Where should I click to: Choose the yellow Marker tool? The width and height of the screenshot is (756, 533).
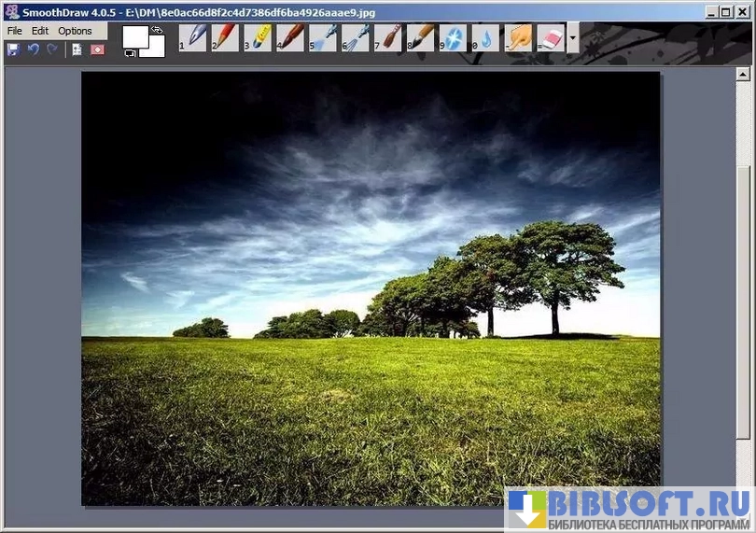click(259, 37)
